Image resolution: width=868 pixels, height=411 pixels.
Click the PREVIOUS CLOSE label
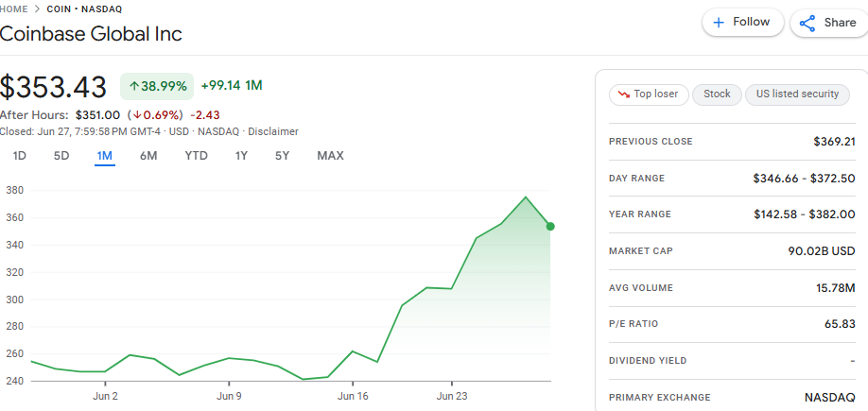[x=651, y=142]
